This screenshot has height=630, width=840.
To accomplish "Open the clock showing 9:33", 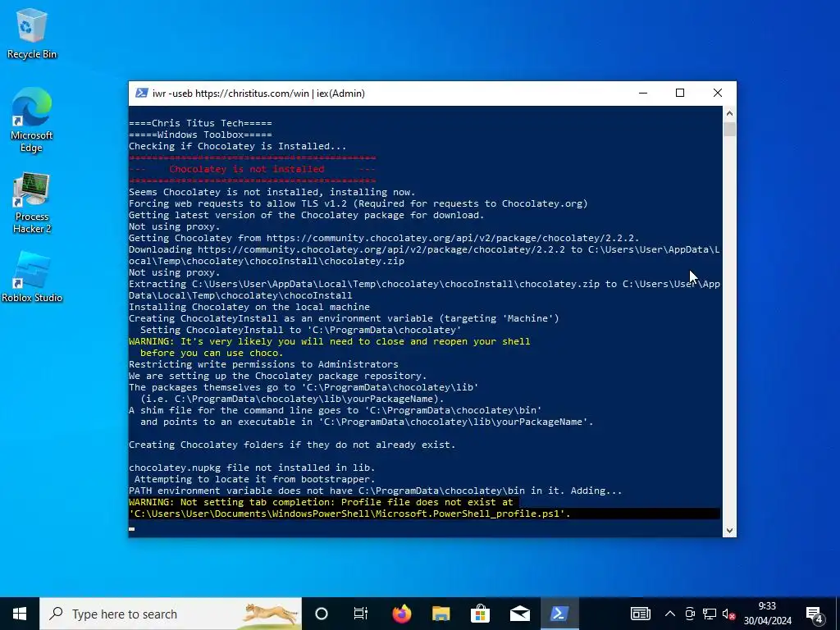I will pyautogui.click(x=767, y=614).
